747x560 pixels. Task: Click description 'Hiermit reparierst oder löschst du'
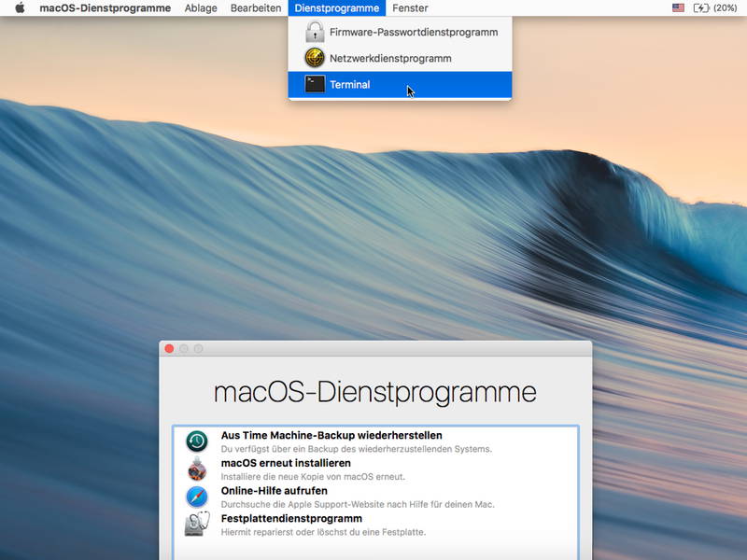tap(323, 532)
